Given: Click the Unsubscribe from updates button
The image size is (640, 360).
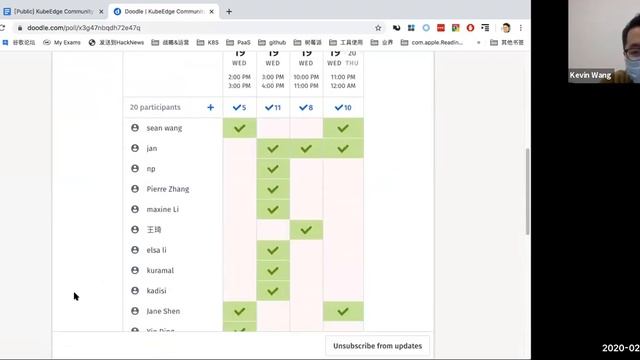Looking at the screenshot, I should point(378,346).
